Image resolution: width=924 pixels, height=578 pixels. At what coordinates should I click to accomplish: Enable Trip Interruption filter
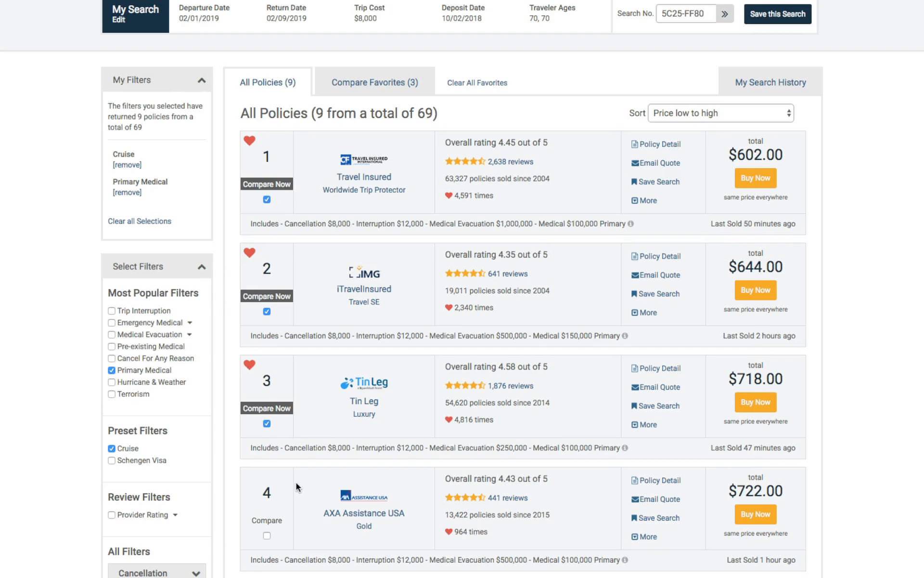112,311
